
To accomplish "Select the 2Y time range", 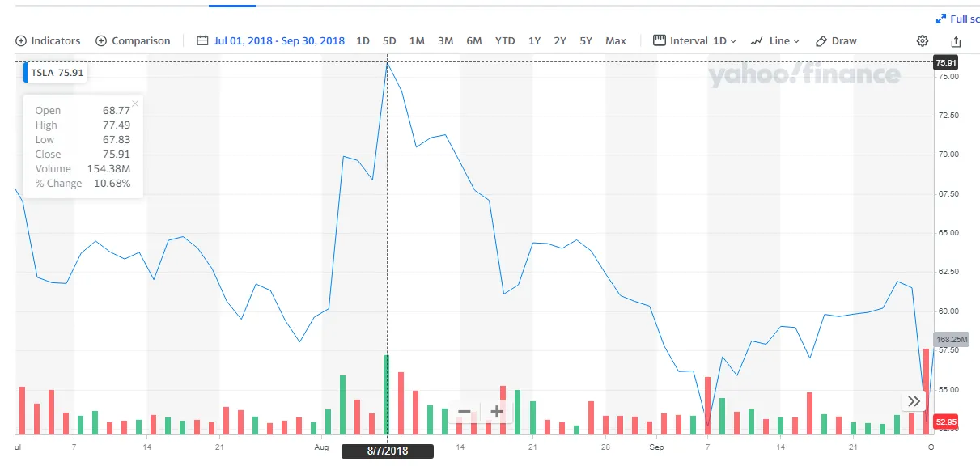I will 560,41.
